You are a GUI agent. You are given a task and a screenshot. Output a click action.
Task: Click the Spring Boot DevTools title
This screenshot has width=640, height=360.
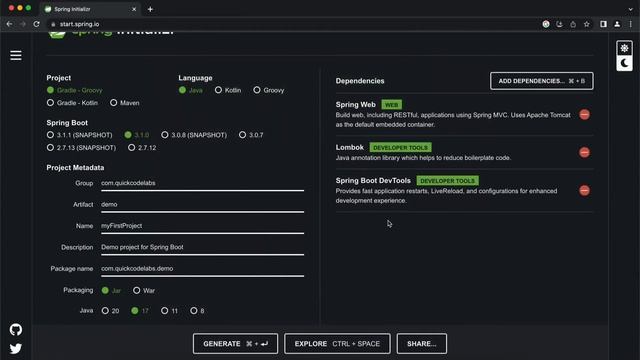point(373,180)
